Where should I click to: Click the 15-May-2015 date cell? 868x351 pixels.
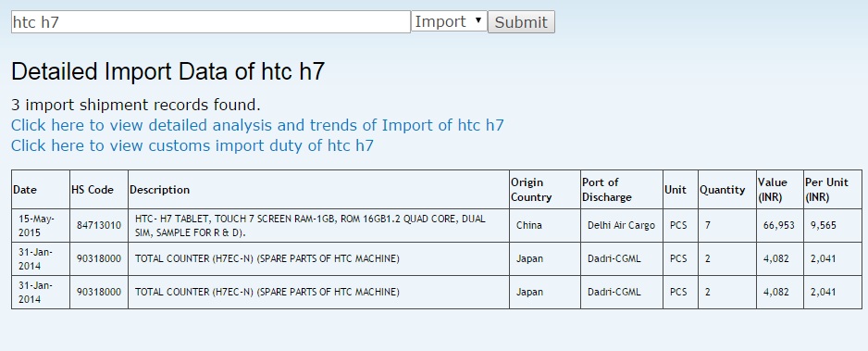click(x=41, y=225)
